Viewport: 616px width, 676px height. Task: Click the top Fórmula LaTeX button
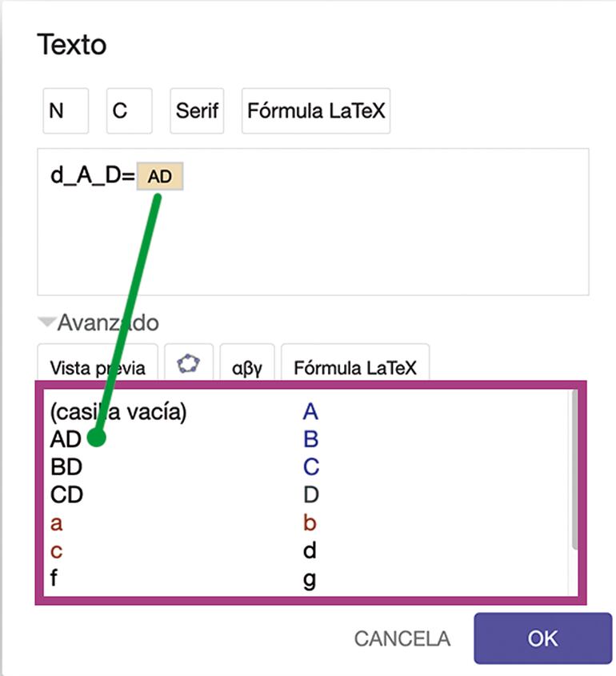(x=316, y=110)
